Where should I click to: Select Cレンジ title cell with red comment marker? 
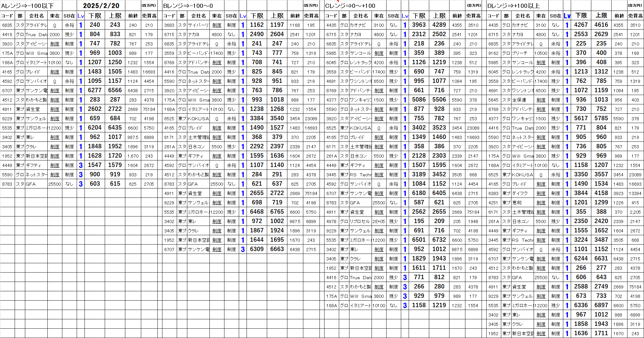(x=350, y=6)
